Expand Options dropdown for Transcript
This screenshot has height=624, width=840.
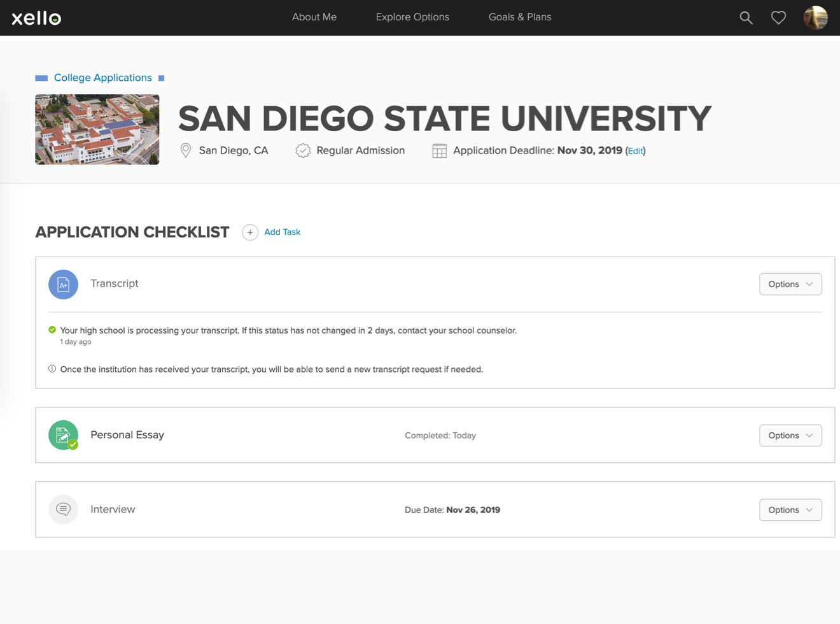(x=790, y=285)
